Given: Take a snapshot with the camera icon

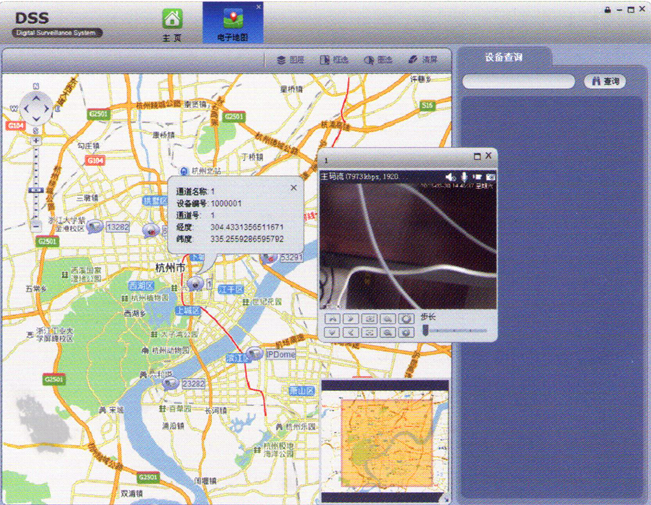Looking at the screenshot, I should pos(491,177).
